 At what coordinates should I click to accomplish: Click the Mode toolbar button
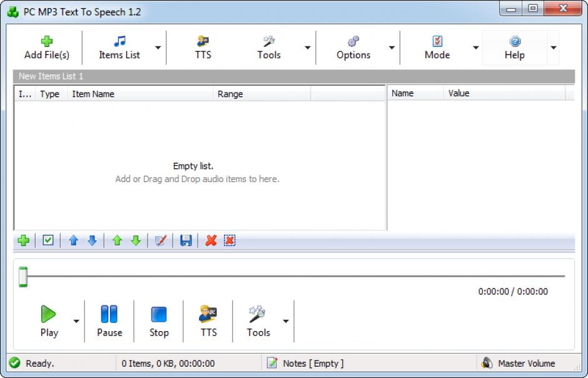pos(437,48)
